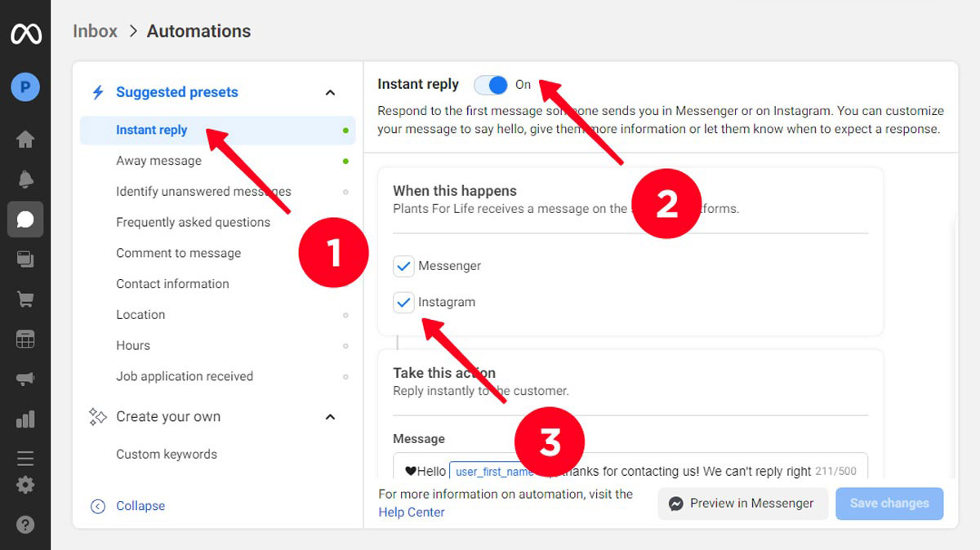
Task: Click Preview in Messenger button
Action: (742, 503)
